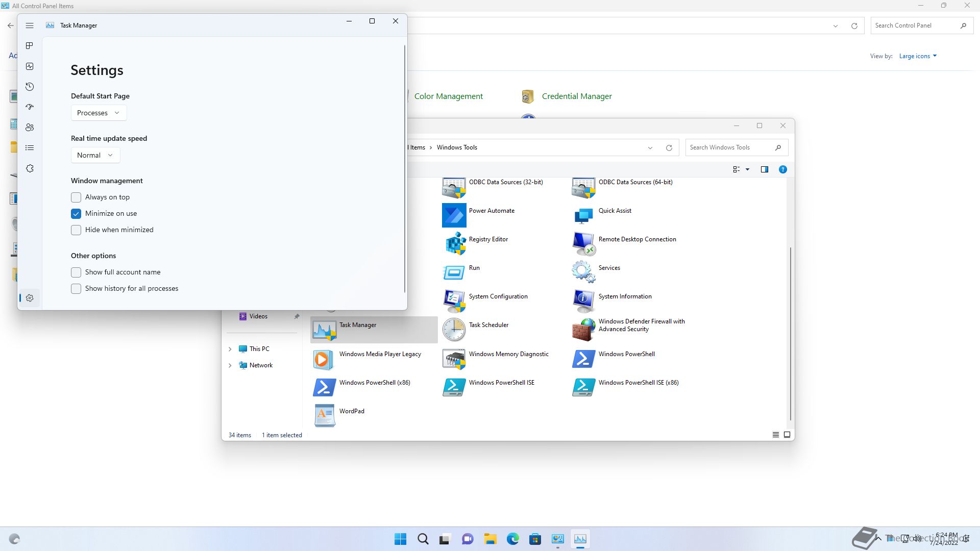
Task: Expand This PC tree node
Action: coord(230,349)
